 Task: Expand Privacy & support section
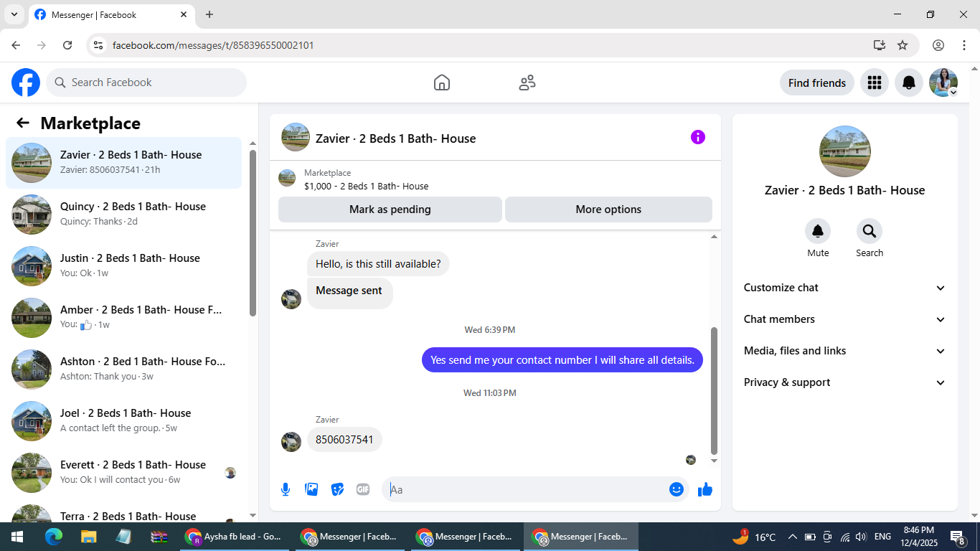point(844,382)
